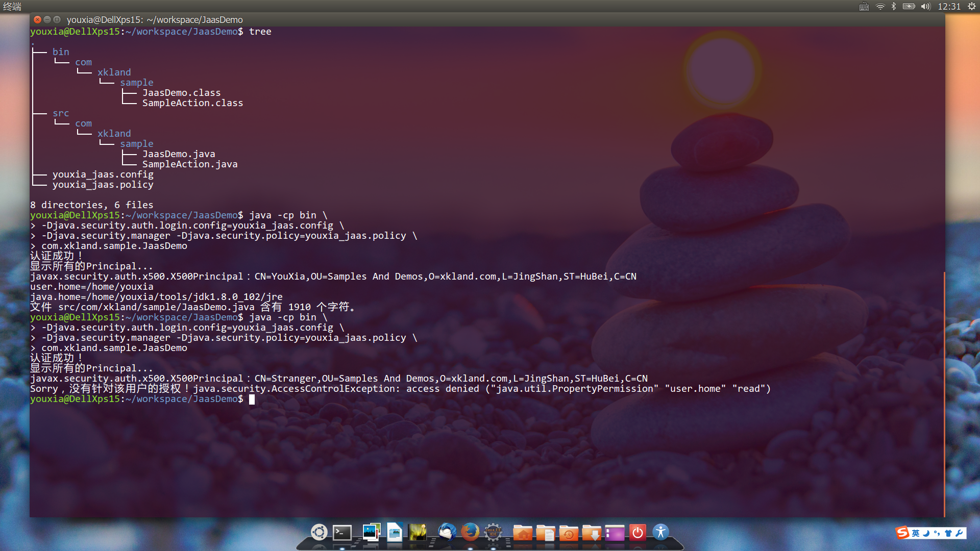The width and height of the screenshot is (980, 551).
Task: Open Thunderbird mail from the dock
Action: click(x=447, y=532)
